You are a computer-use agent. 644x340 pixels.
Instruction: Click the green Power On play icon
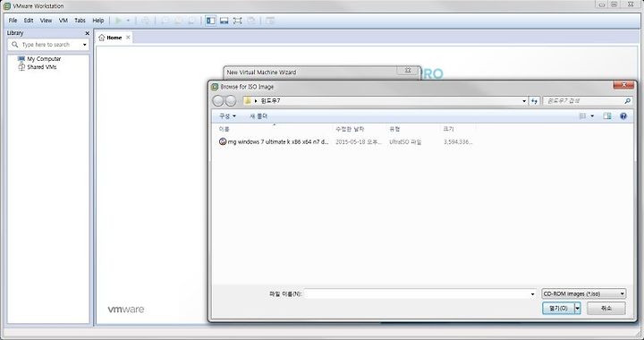pyautogui.click(x=119, y=21)
